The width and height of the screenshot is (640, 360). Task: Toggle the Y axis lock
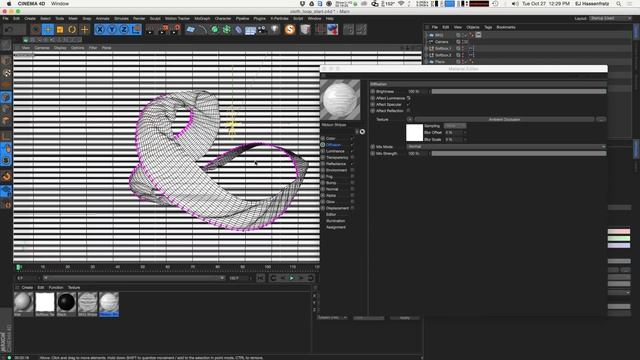tap(112, 29)
